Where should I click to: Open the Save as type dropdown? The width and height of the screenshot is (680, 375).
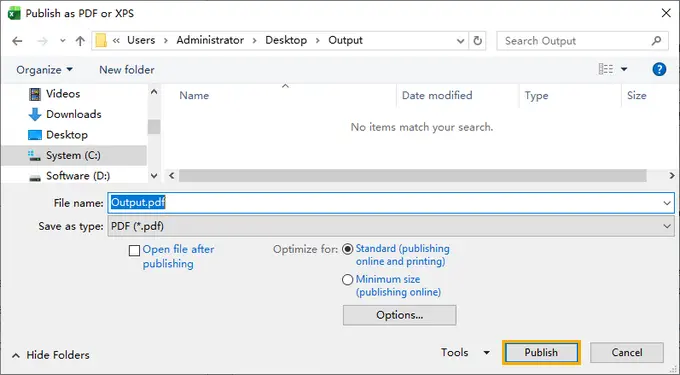point(391,226)
